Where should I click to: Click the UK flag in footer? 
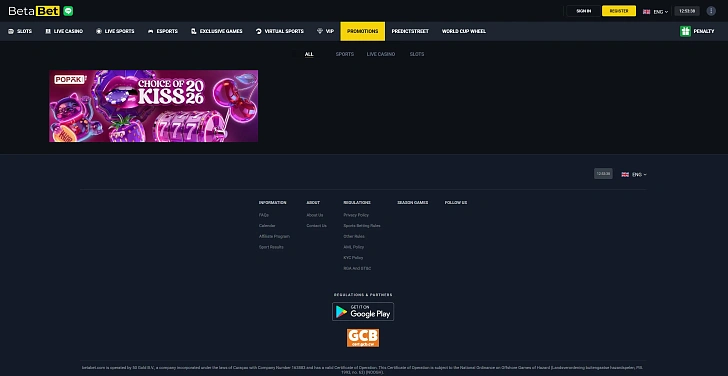click(625, 175)
